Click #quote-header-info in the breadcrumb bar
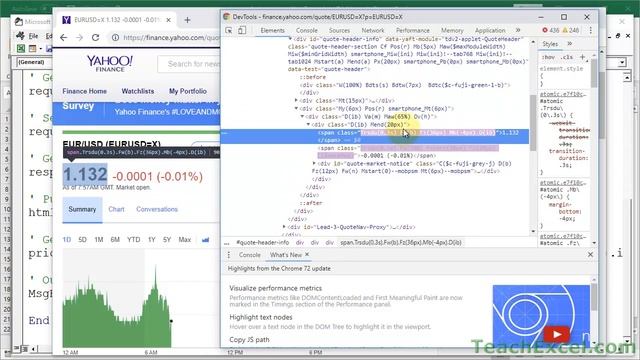 click(x=262, y=242)
